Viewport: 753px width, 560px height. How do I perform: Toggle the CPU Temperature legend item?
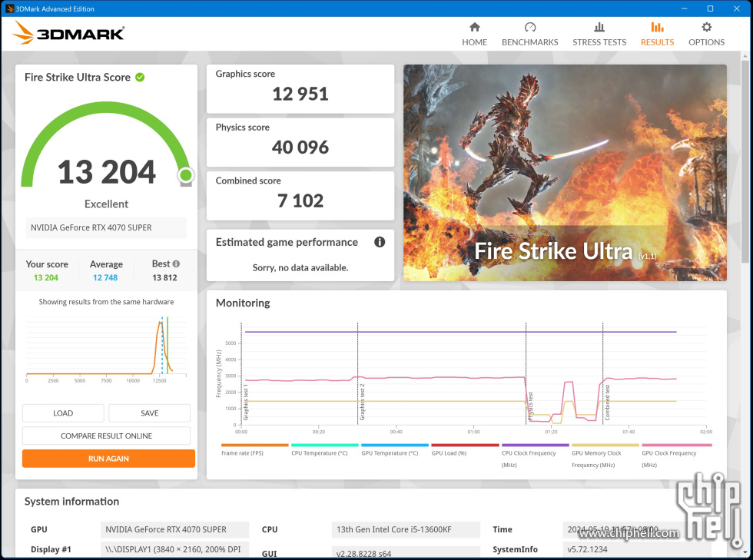pyautogui.click(x=324, y=450)
